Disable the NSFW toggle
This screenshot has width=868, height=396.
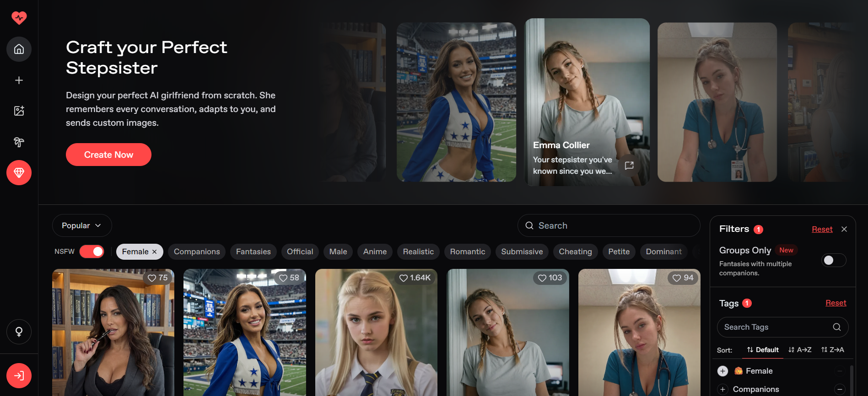click(92, 252)
